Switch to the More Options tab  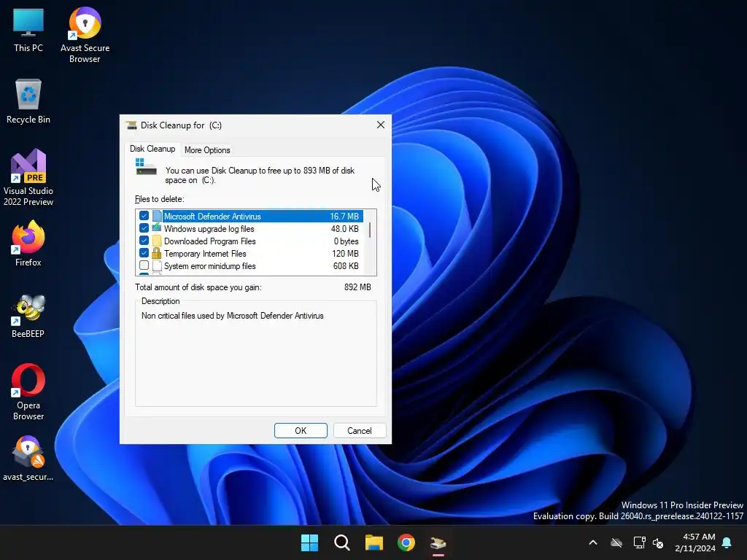click(207, 150)
